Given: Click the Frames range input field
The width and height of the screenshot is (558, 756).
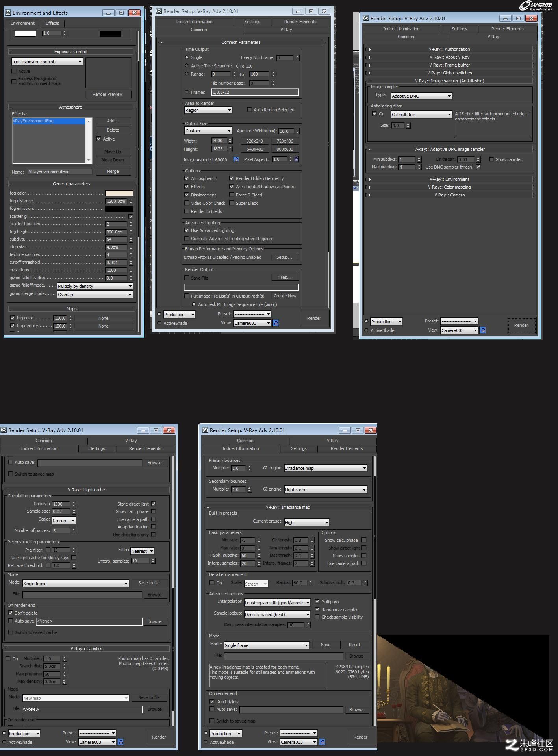Looking at the screenshot, I should pyautogui.click(x=255, y=92).
